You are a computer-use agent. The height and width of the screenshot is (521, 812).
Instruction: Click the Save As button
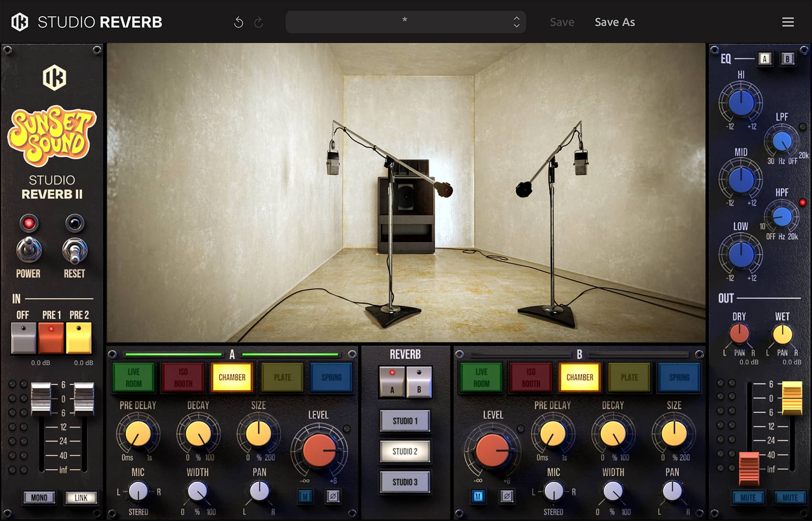614,22
